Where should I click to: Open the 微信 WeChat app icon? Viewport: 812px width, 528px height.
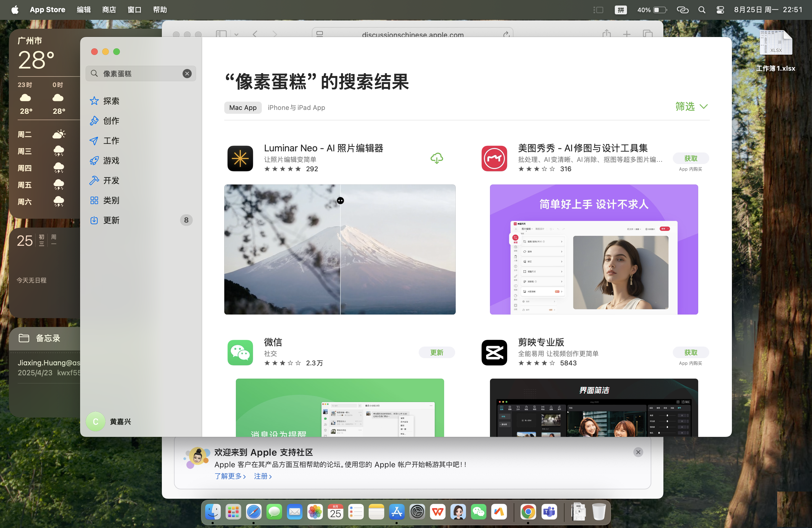(x=240, y=352)
